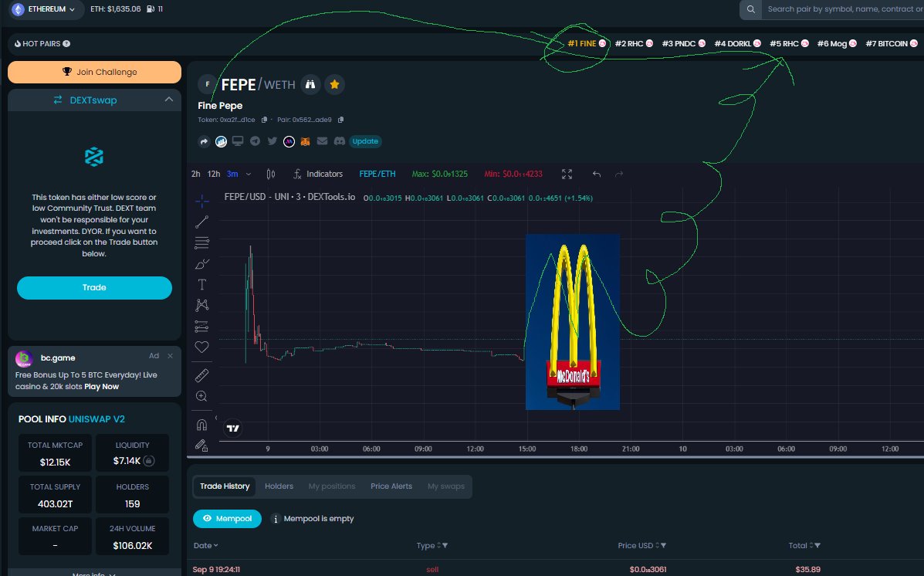The image size is (924, 576).
Task: Select the brush drawing tool
Action: [201, 263]
